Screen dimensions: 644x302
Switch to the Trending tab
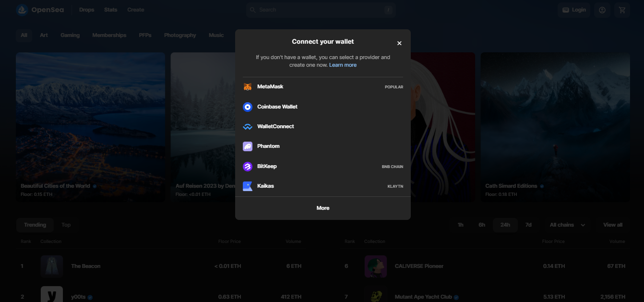(x=35, y=225)
